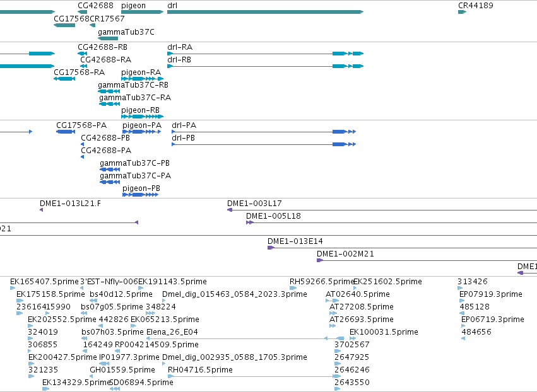
Task: Click the DME1-005L18 clone label
Action: pos(273,217)
